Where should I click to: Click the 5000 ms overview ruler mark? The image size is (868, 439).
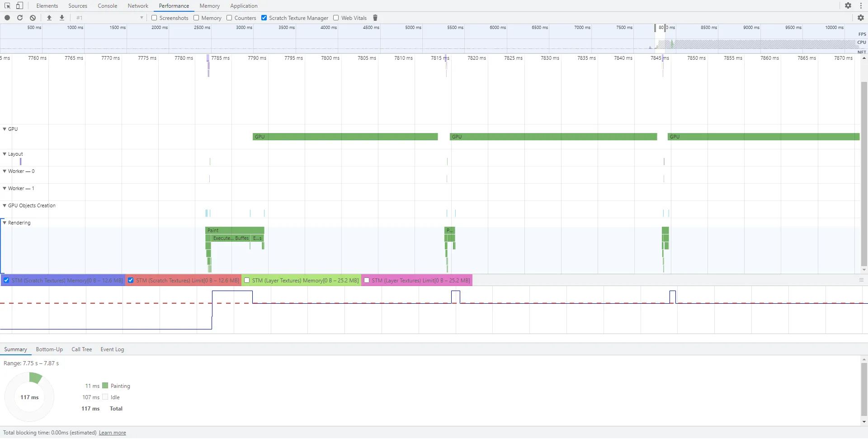(413, 28)
